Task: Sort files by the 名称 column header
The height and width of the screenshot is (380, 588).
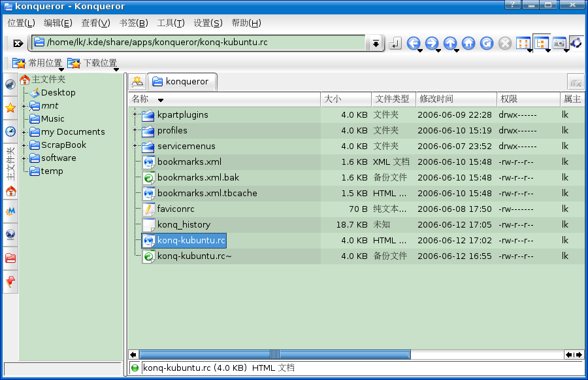Action: point(224,99)
